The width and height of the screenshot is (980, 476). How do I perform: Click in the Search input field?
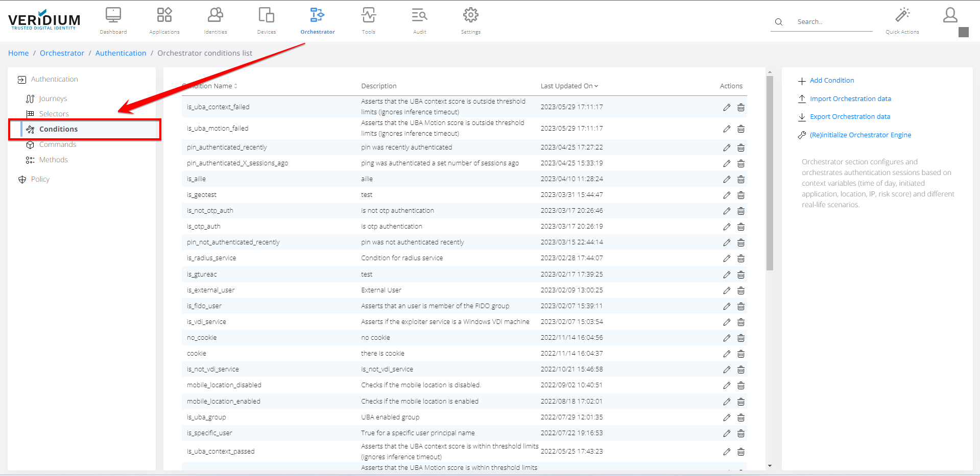coord(832,22)
